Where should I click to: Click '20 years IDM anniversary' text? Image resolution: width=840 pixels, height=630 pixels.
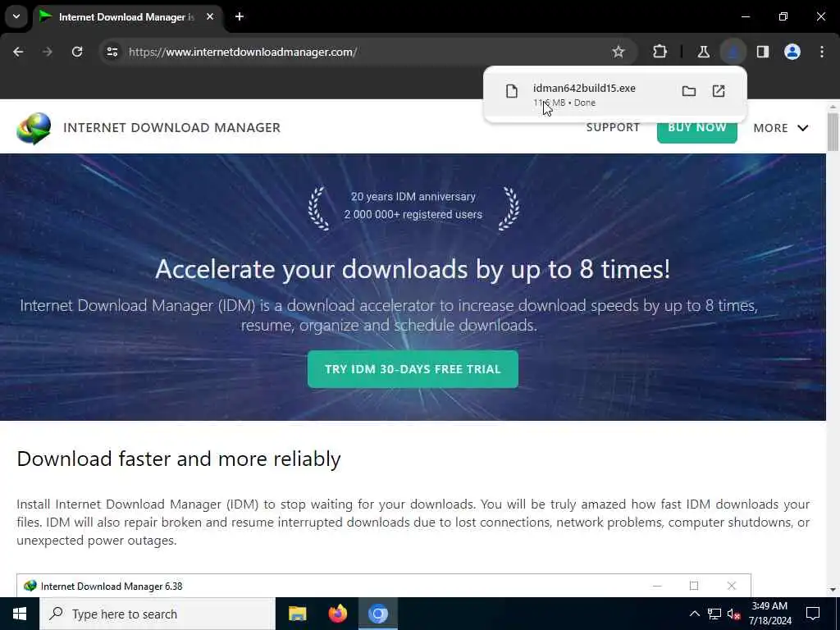[413, 197]
